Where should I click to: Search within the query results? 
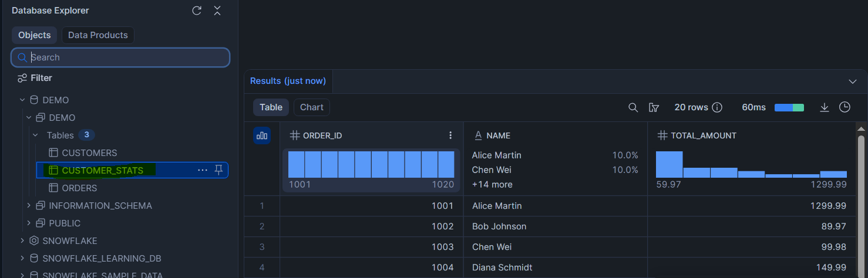coord(633,107)
